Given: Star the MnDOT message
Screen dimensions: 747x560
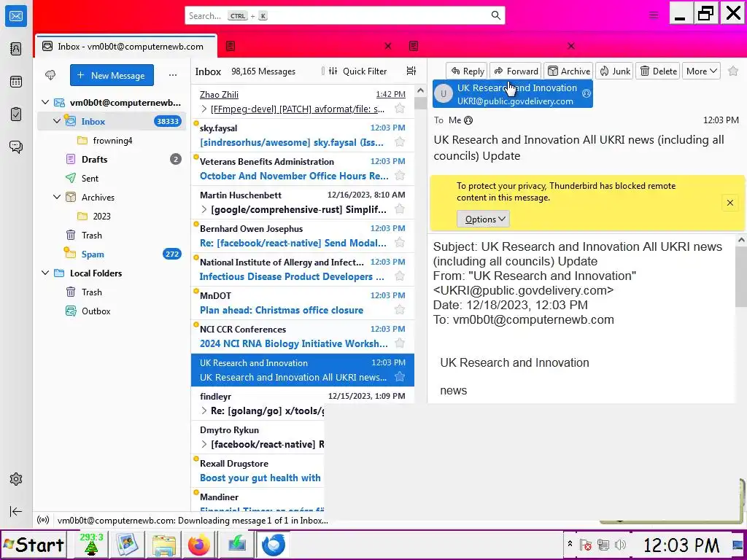Looking at the screenshot, I should tap(400, 310).
